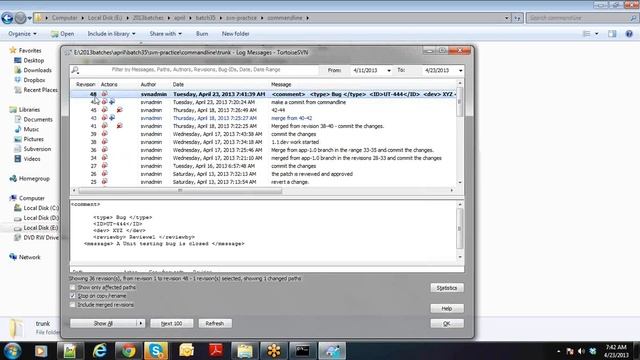Open the Organize dropdown in Explorer
The height and width of the screenshot is (360, 640).
coord(22,34)
